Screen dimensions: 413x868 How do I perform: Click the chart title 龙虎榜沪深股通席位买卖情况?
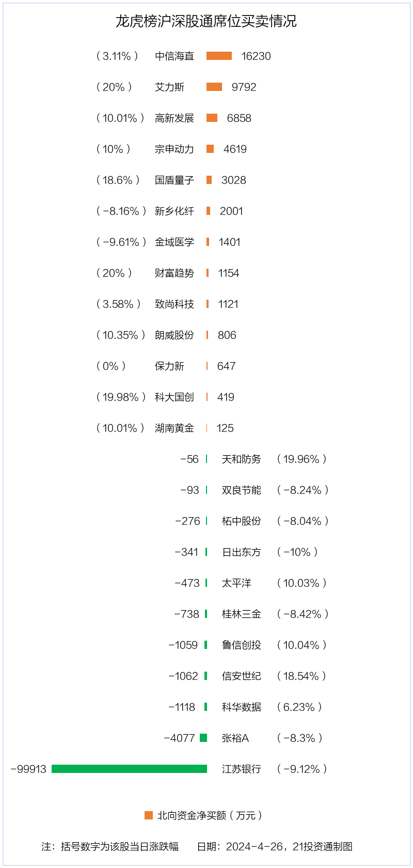click(206, 21)
